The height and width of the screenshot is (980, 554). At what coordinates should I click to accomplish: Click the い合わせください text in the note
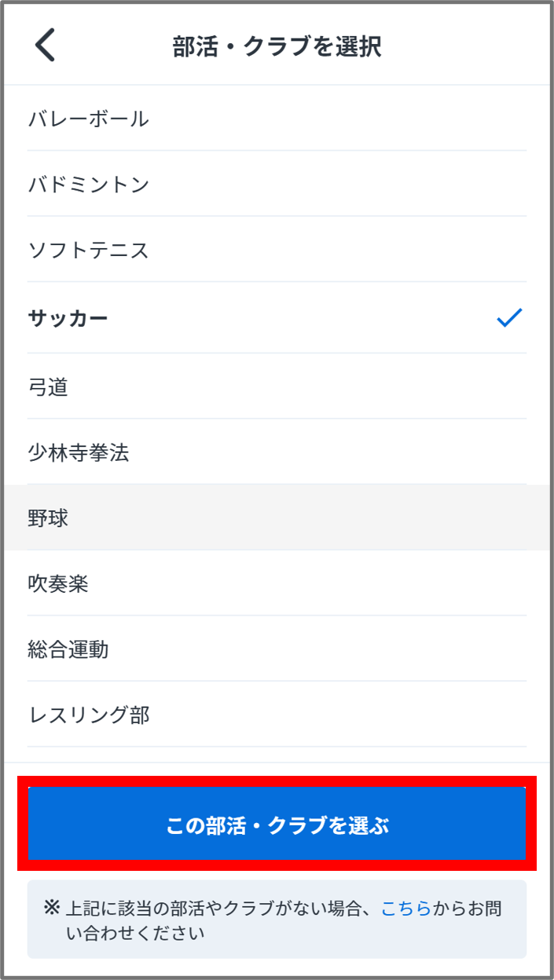click(x=135, y=934)
